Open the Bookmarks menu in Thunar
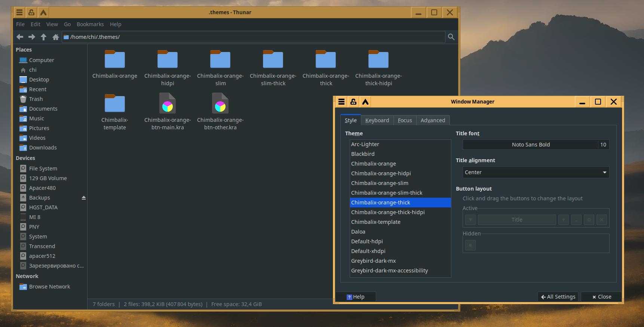 pos(90,24)
